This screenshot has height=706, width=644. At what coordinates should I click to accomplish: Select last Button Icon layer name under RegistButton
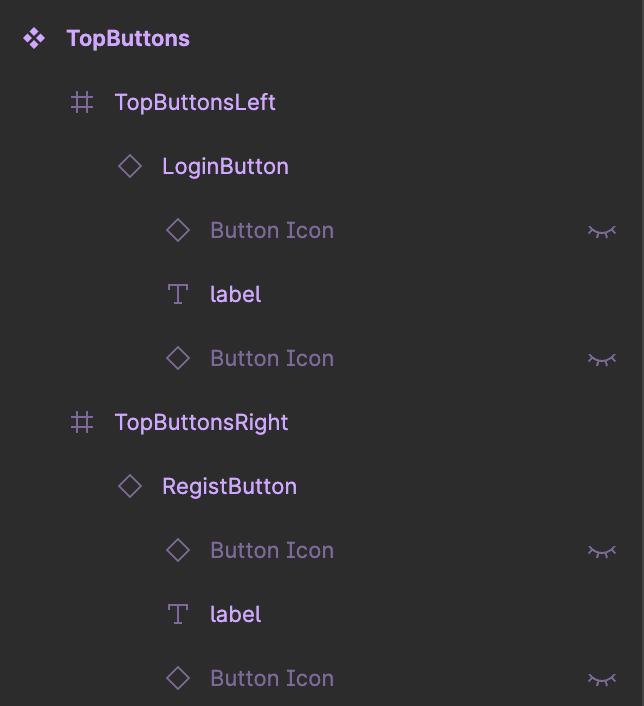pyautogui.click(x=271, y=678)
